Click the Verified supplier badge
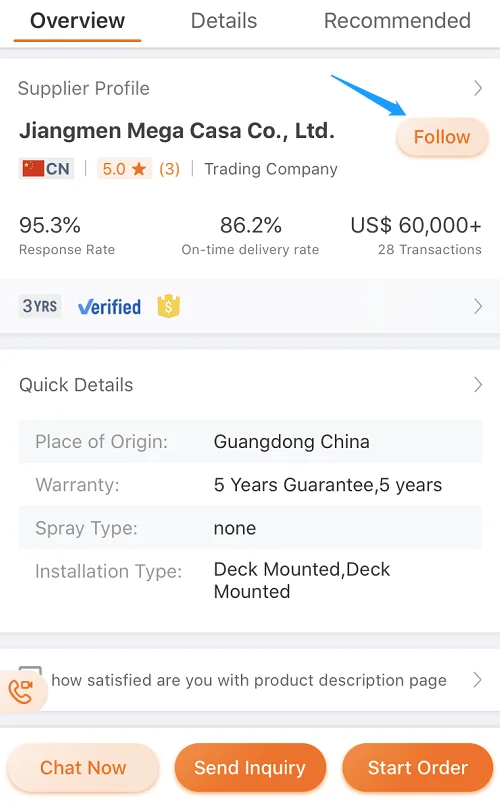This screenshot has height=805, width=500. coord(109,307)
